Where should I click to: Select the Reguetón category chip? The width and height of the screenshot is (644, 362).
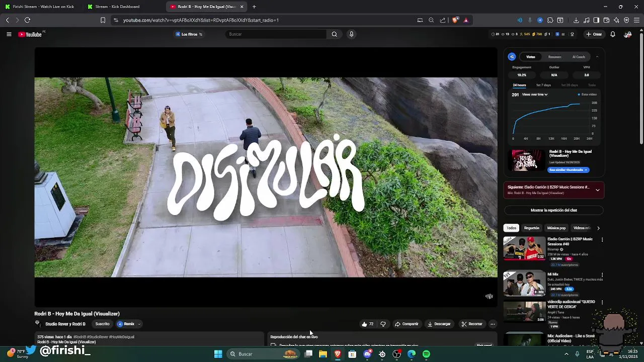point(531,228)
